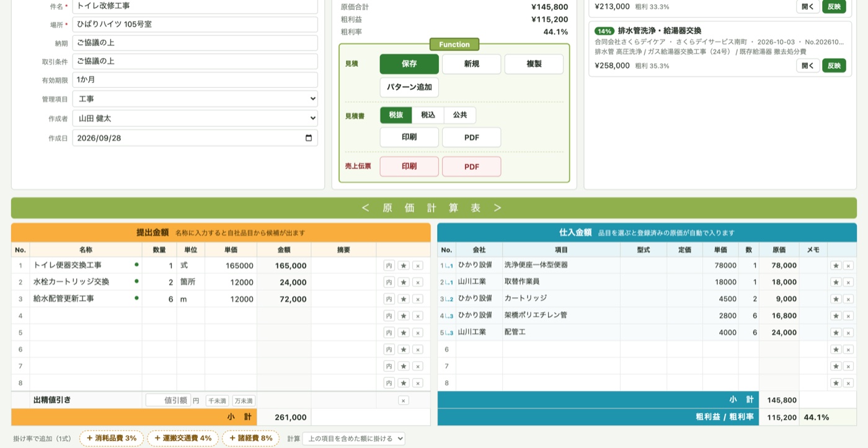The height and width of the screenshot is (448, 868).
Task: Delete the 取替作業員 cost row
Action: [848, 282]
